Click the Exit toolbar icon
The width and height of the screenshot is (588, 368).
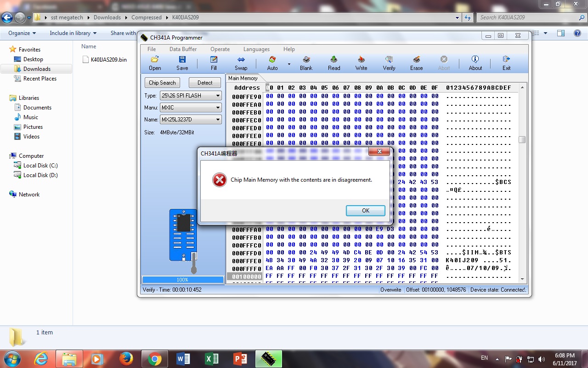506,63
